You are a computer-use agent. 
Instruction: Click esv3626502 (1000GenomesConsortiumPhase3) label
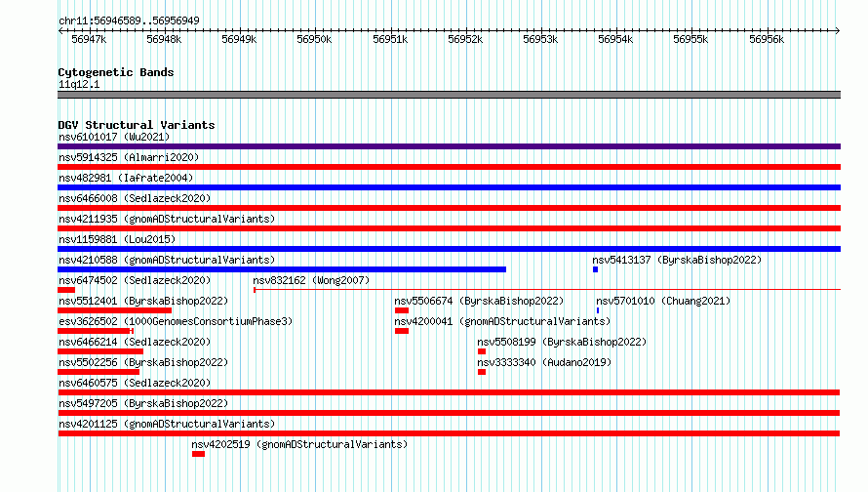click(x=176, y=321)
